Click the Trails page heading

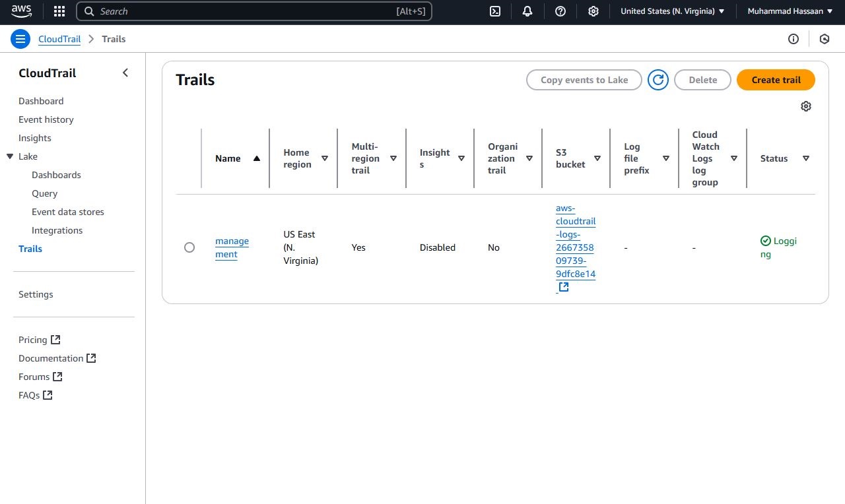195,80
